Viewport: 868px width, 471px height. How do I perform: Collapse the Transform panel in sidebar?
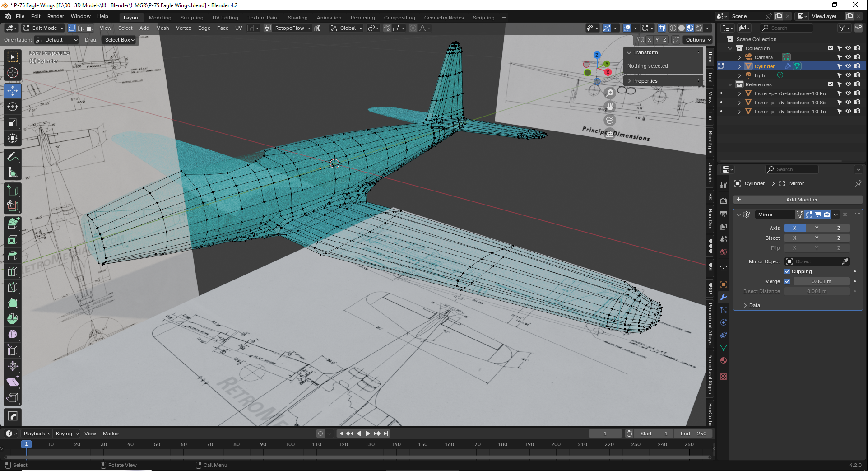(645, 52)
